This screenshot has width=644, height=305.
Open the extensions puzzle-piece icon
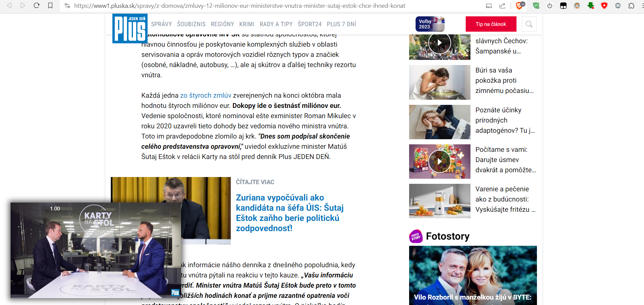[x=631, y=5]
